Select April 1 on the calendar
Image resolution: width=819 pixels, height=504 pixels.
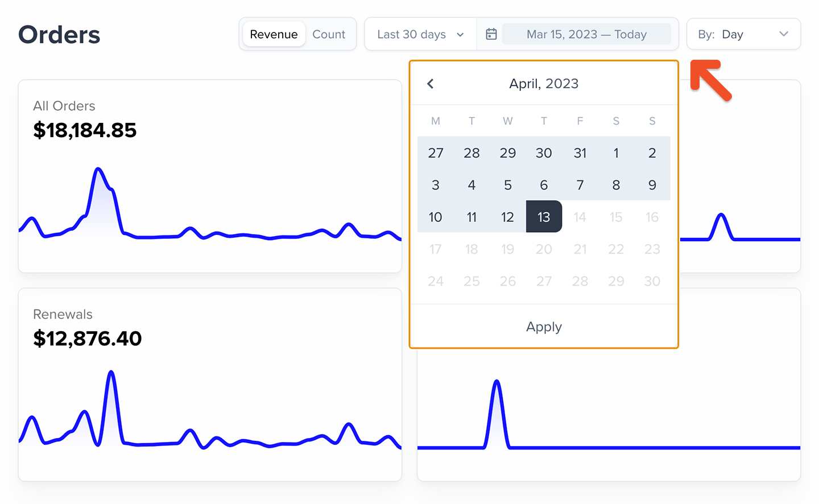[x=616, y=152]
